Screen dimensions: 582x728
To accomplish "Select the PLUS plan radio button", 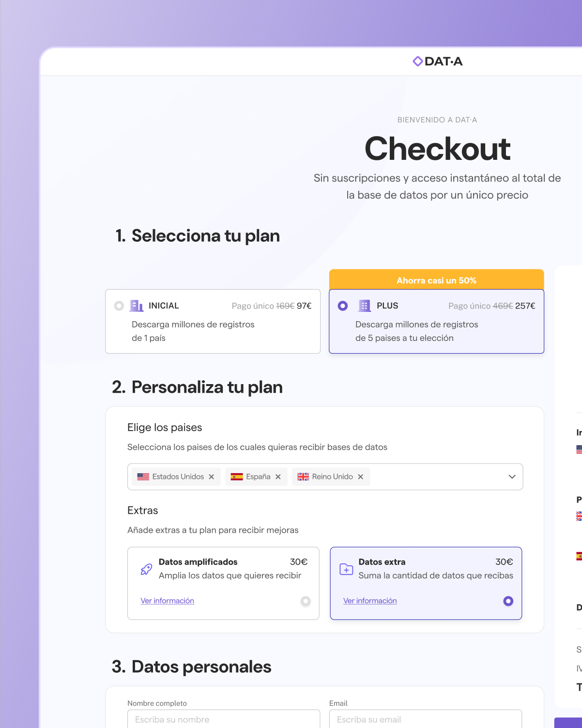I will (343, 306).
